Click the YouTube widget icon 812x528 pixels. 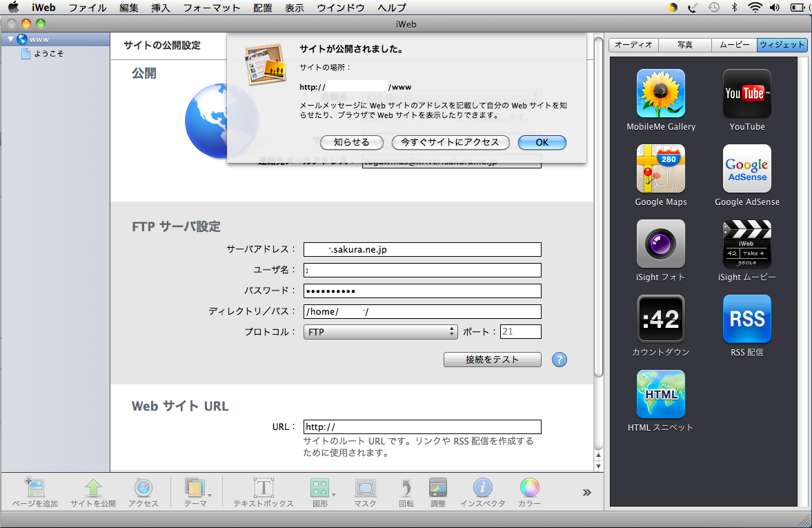[746, 94]
